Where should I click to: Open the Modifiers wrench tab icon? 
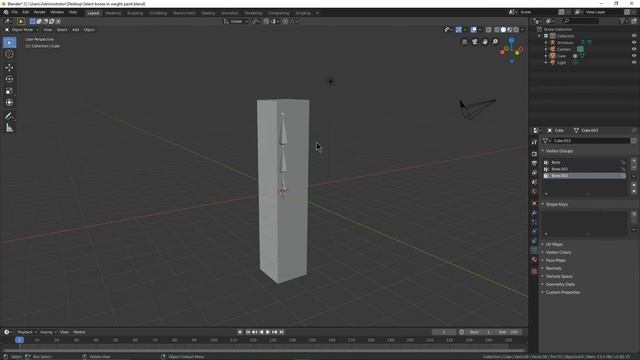tap(534, 213)
